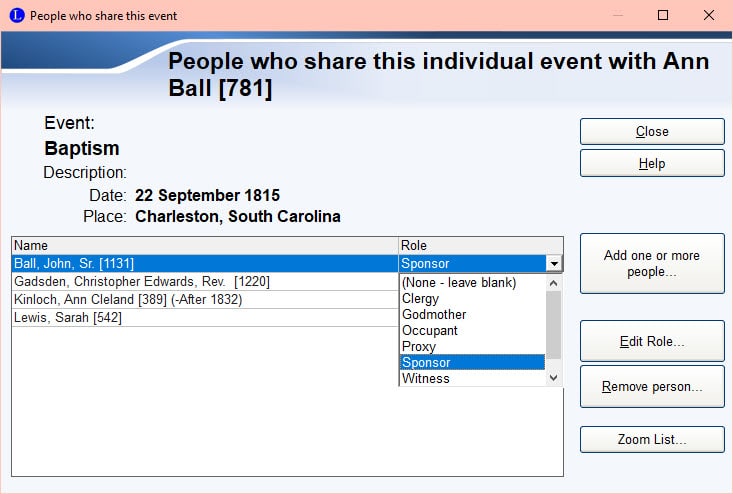This screenshot has width=733, height=494.
Task: Click Remove person button
Action: (x=651, y=387)
